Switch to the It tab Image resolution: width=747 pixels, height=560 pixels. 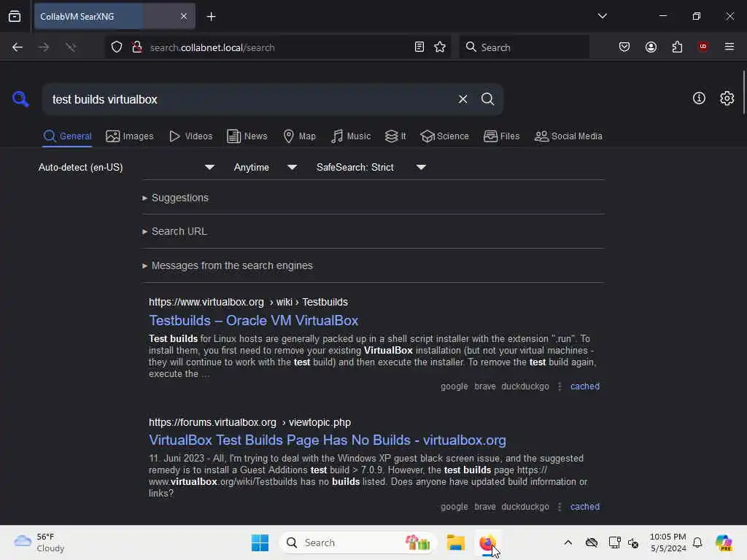point(395,136)
